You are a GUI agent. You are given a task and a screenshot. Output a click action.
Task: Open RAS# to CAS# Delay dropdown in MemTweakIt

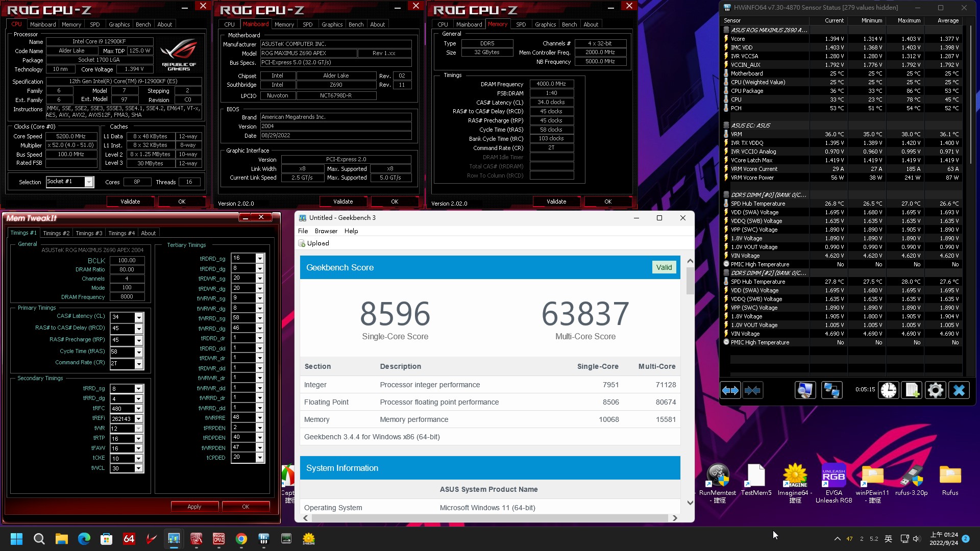(138, 329)
